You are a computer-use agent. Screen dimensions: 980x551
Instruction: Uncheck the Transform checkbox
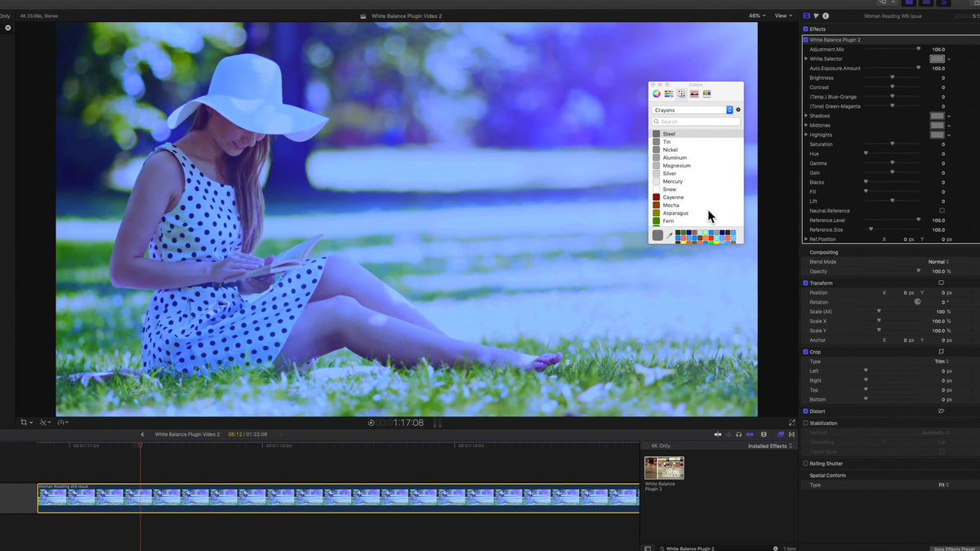805,282
